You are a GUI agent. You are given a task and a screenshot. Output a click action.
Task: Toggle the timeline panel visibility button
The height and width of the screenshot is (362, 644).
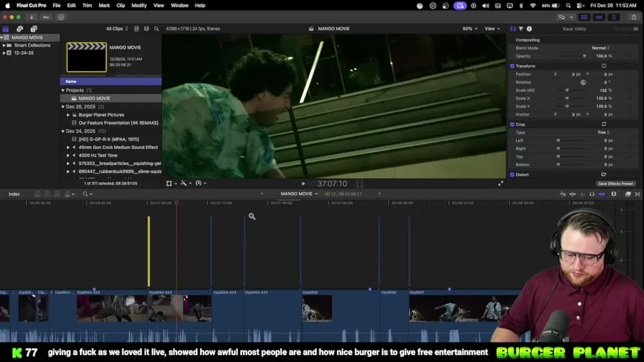(599, 17)
